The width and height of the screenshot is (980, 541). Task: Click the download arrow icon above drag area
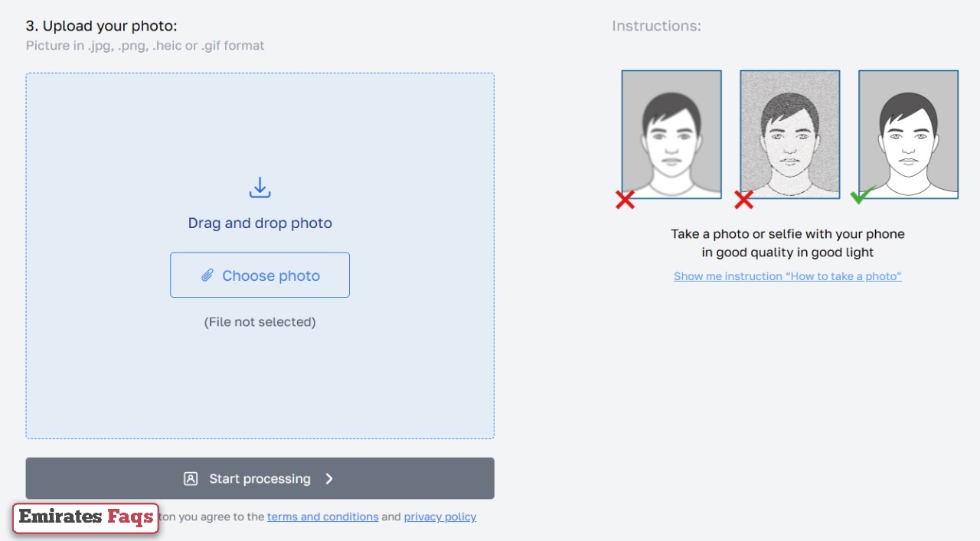pos(260,187)
